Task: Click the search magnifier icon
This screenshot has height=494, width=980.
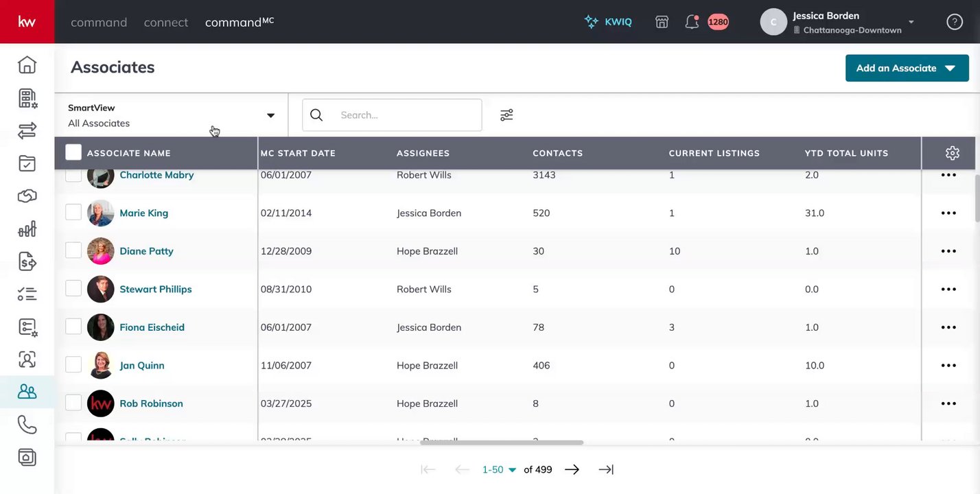Action: 316,115
